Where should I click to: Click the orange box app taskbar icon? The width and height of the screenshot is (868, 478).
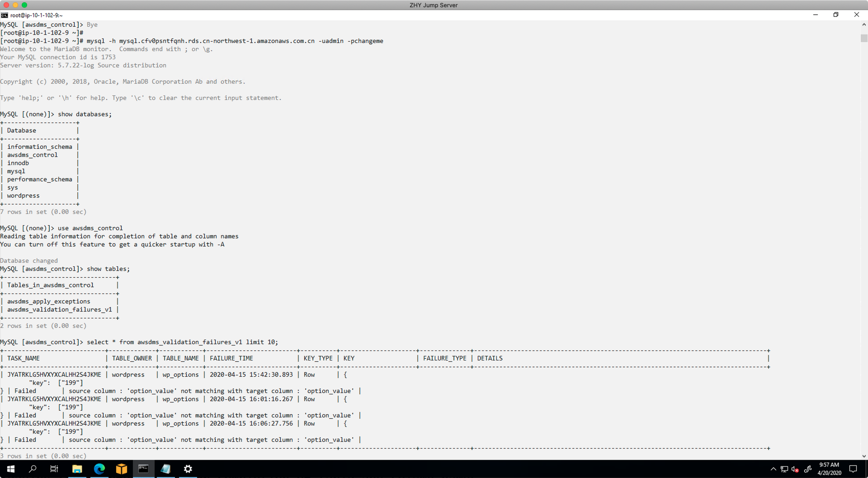pos(121,469)
